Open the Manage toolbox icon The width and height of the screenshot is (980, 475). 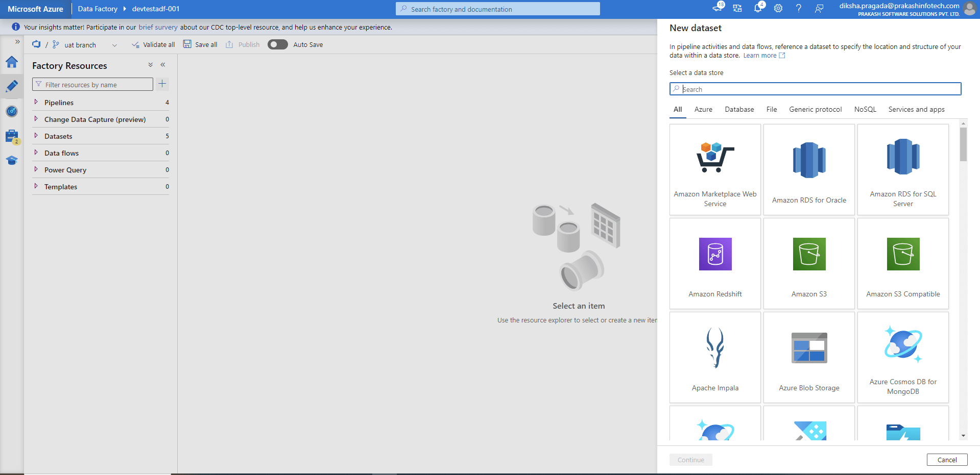pyautogui.click(x=12, y=136)
